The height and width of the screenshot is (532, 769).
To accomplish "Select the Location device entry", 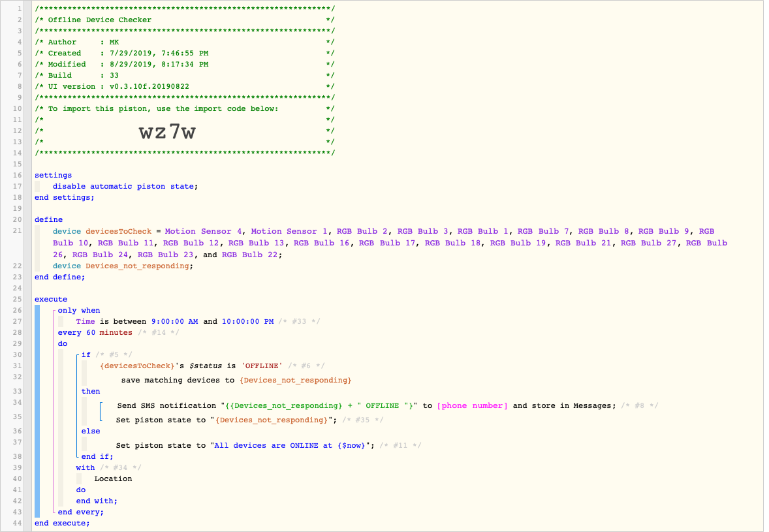I will coord(114,479).
